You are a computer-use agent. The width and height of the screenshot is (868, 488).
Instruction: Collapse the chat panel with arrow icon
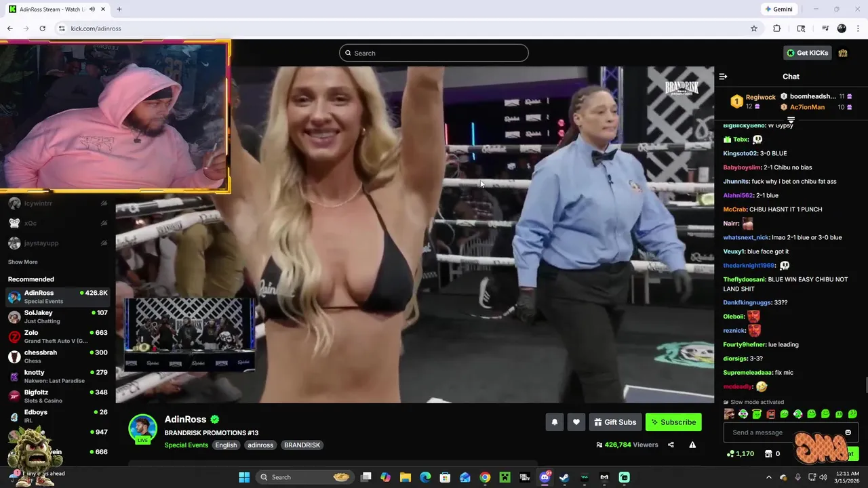(723, 77)
